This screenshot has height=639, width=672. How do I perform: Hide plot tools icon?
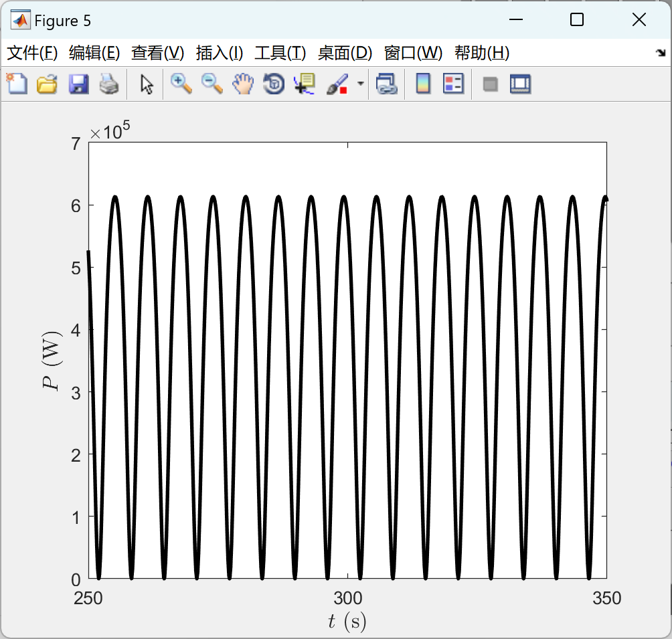click(x=490, y=84)
